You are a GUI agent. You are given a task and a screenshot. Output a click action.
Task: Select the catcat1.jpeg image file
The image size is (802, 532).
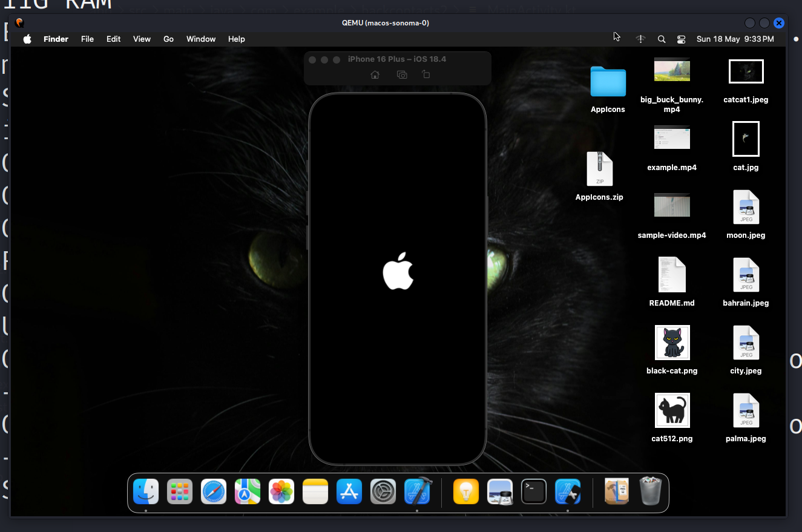pos(746,71)
